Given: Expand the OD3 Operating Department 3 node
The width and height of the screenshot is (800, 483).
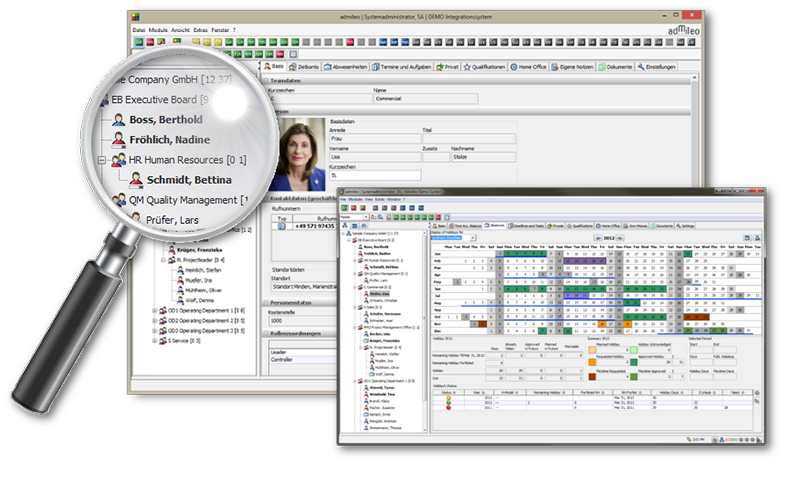Looking at the screenshot, I should click(155, 331).
